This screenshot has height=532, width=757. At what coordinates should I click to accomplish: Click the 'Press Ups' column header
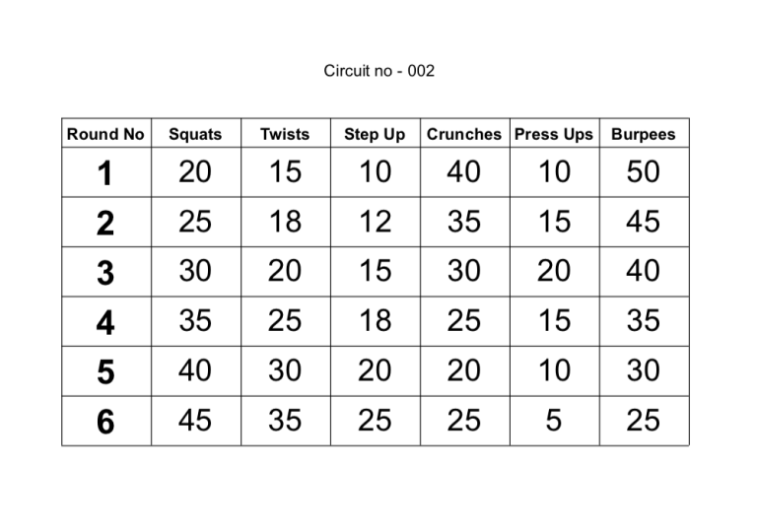point(554,134)
